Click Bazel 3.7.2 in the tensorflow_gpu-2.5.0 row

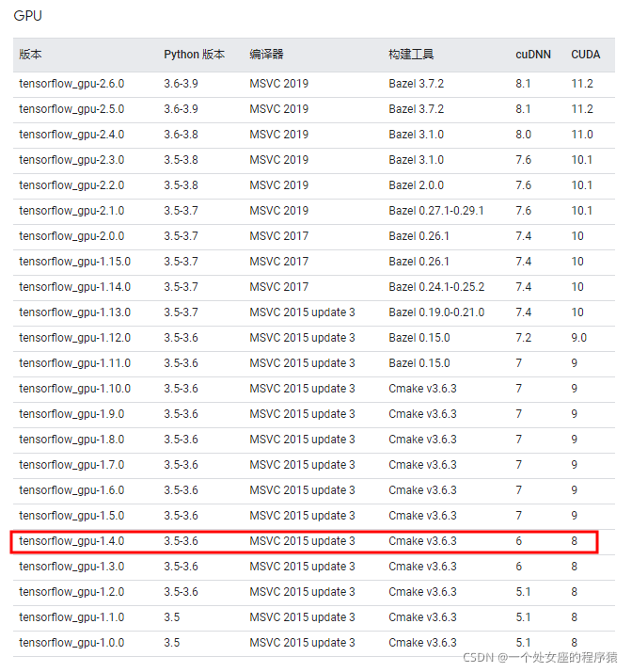(x=417, y=109)
